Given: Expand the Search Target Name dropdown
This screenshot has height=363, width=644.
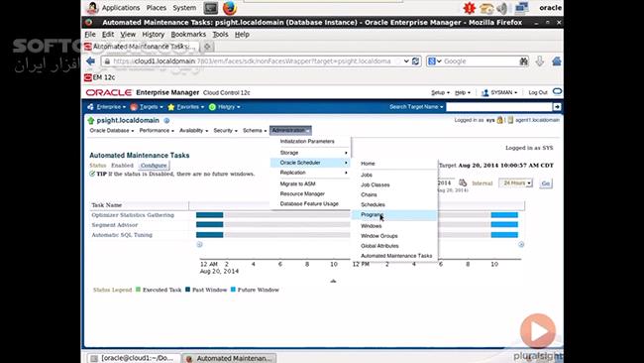Looking at the screenshot, I should (x=416, y=107).
